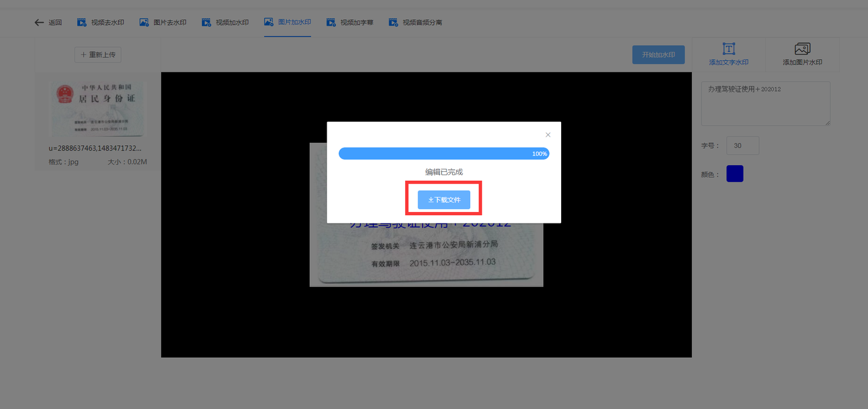Click the 视频加水印 video icon
The image size is (868, 409).
pos(207,22)
